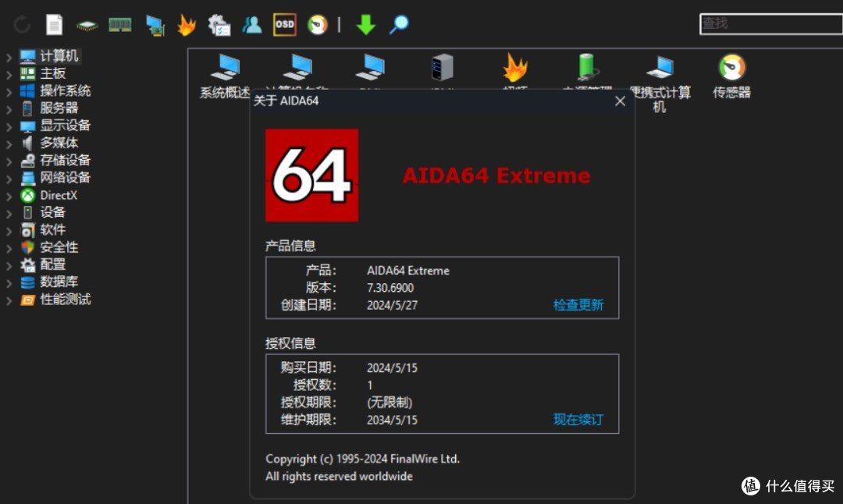Click the magnifier search toolbar icon
The image size is (843, 504).
pos(399,25)
